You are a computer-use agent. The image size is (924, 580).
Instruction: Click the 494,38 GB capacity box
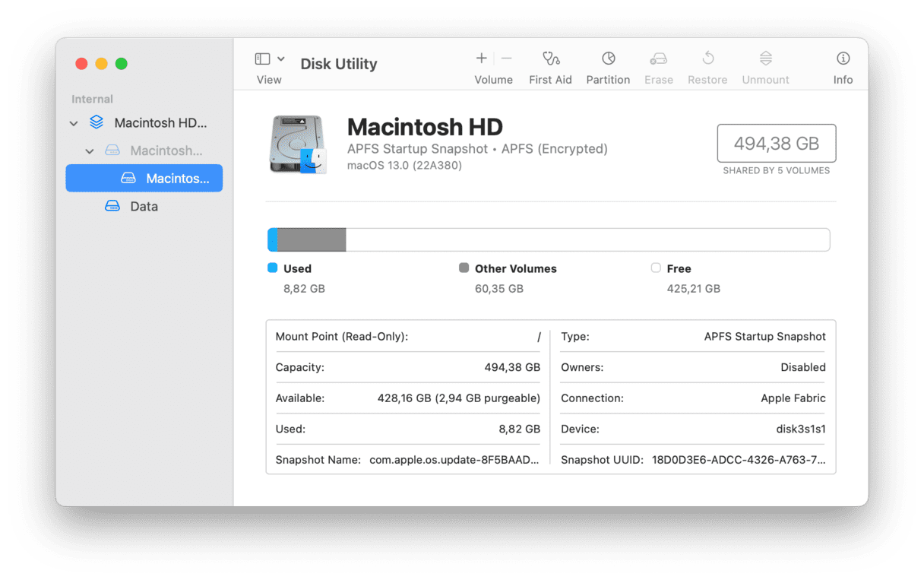coord(776,144)
